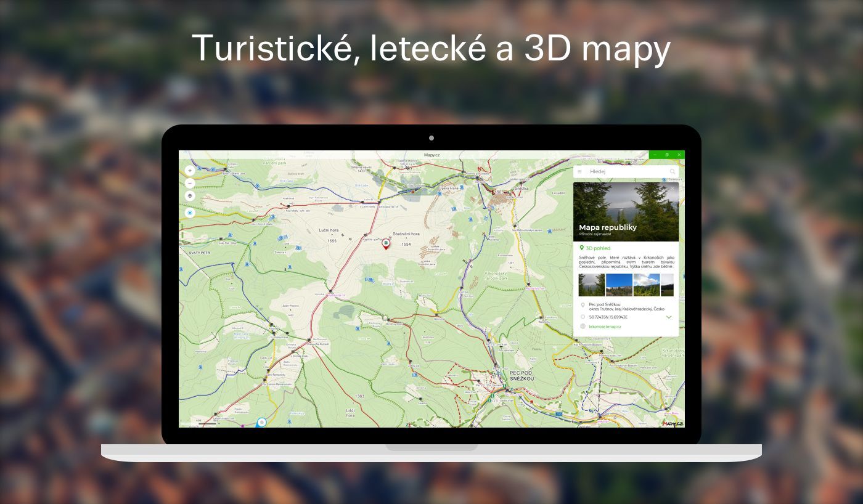Open the map layers switcher
This screenshot has height=504, width=863.
(190, 195)
